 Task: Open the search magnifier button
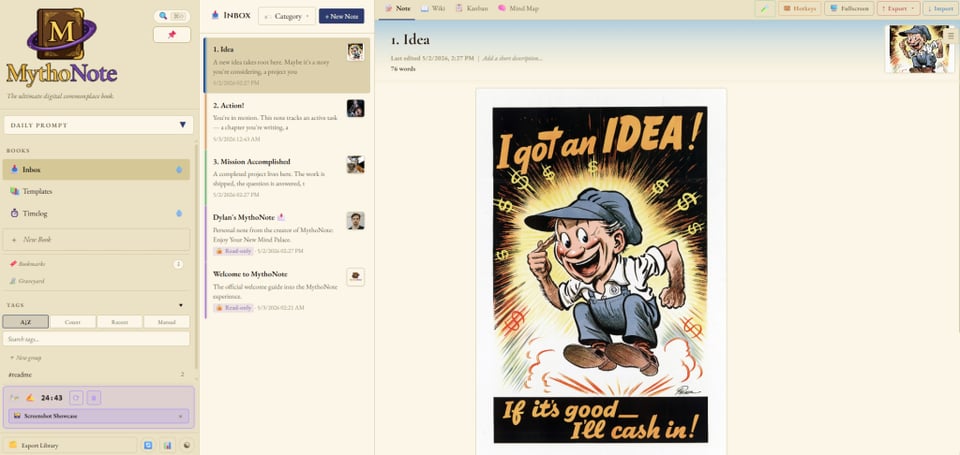coord(171,16)
